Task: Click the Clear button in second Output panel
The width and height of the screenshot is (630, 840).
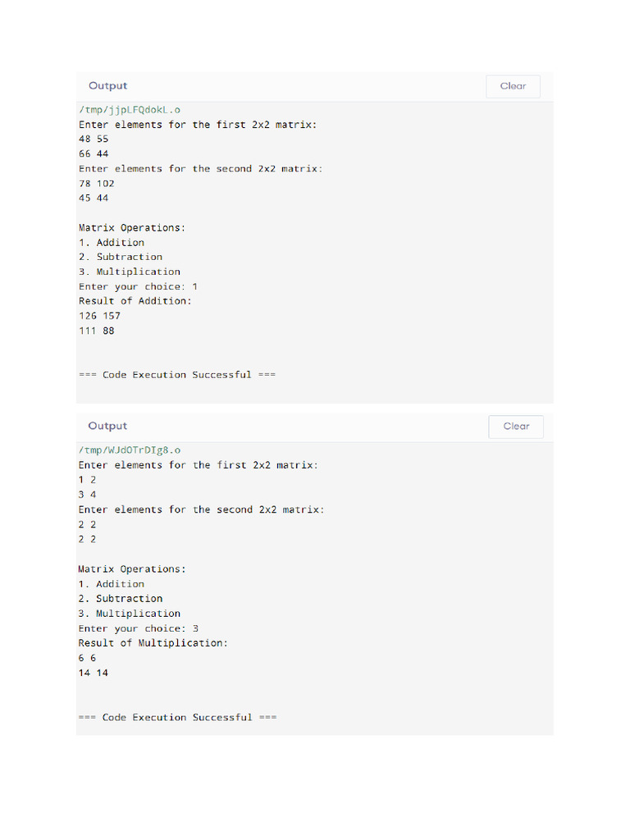Action: tap(516, 427)
